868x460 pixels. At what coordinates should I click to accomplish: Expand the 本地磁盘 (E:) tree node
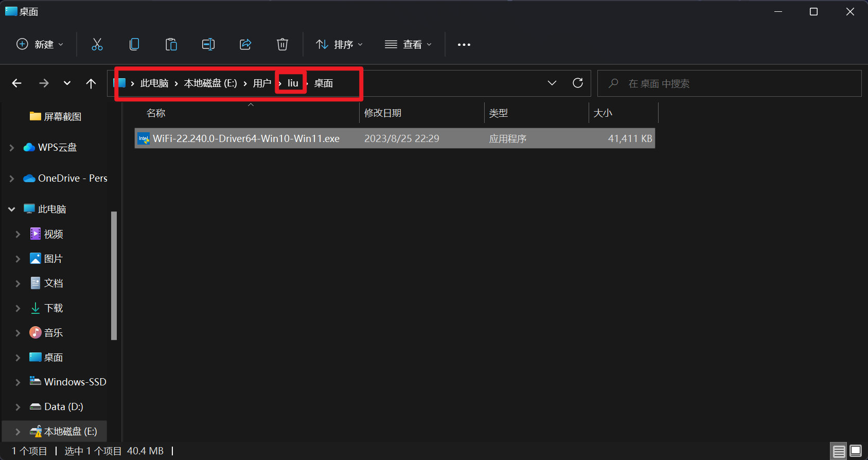(x=18, y=432)
